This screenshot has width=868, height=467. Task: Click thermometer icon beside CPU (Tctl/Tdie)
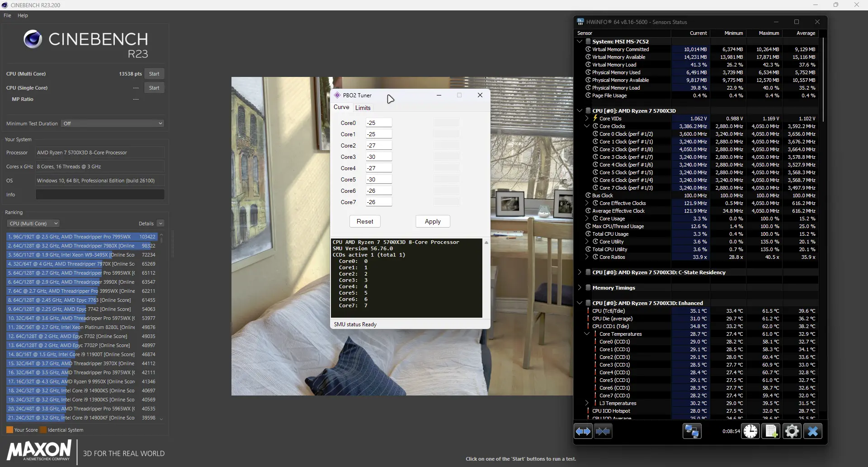point(588,311)
